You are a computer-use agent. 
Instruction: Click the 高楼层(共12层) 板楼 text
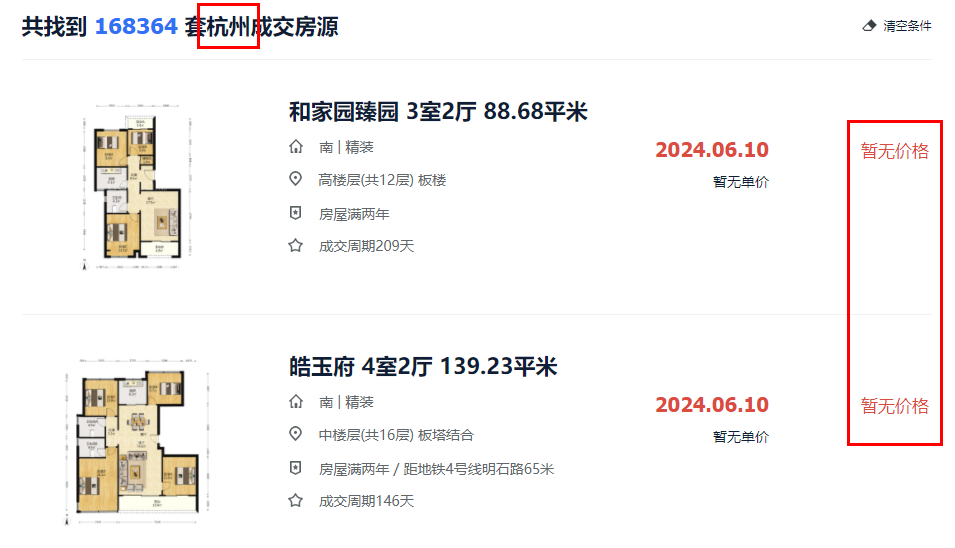coord(382,180)
